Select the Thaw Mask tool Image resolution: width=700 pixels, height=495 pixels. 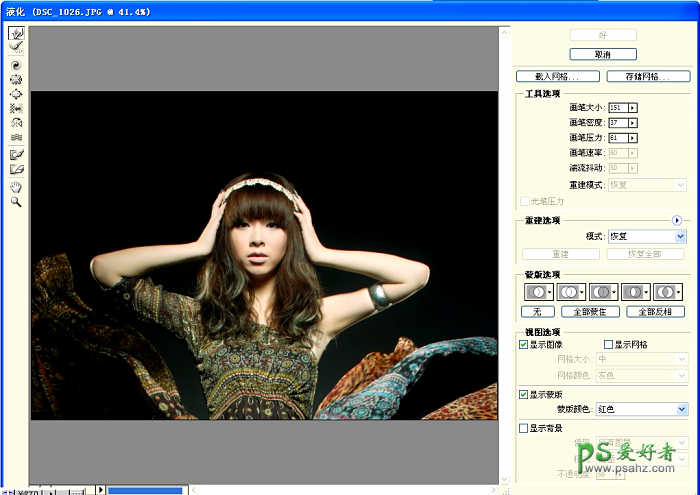click(16, 169)
